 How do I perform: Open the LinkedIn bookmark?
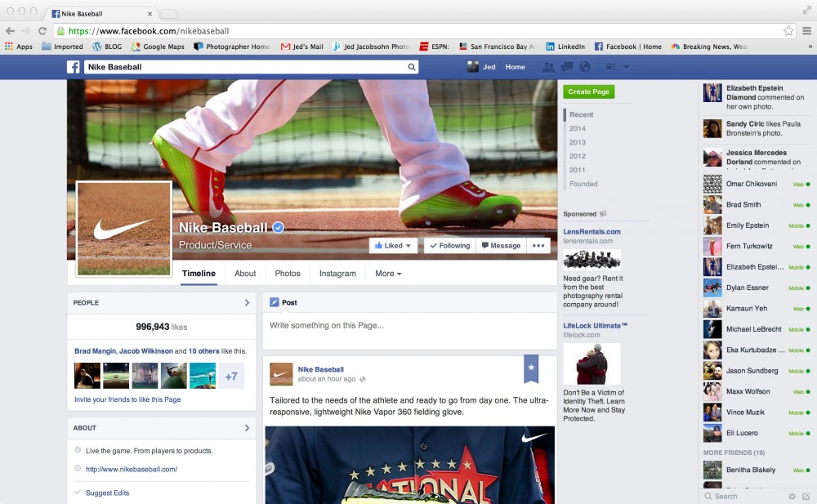coord(565,47)
